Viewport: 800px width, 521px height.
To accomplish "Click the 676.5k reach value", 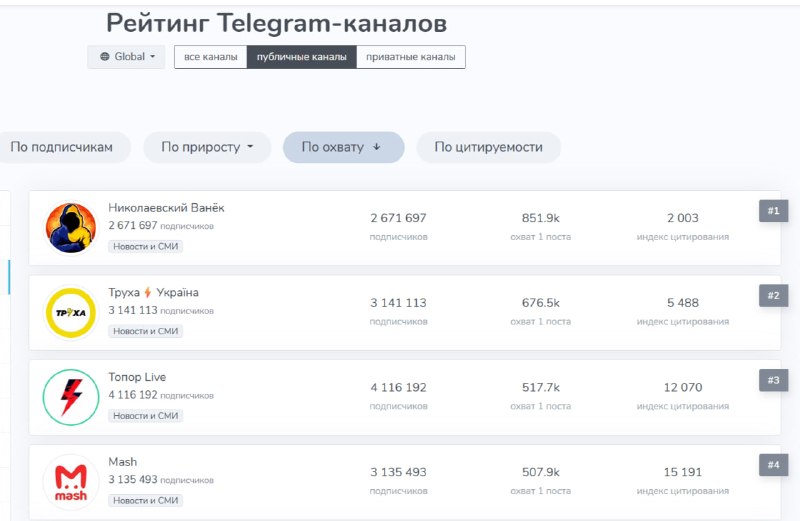I will [x=541, y=303].
